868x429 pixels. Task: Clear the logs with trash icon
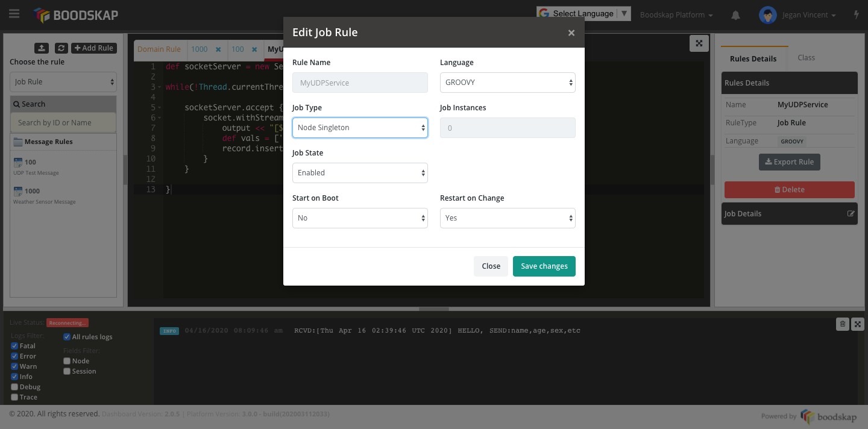[x=843, y=324]
